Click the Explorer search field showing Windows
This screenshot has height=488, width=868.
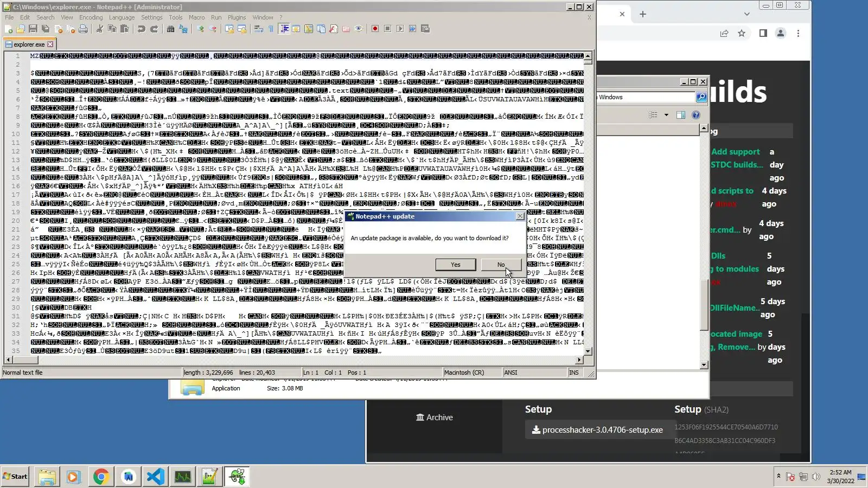click(x=646, y=97)
